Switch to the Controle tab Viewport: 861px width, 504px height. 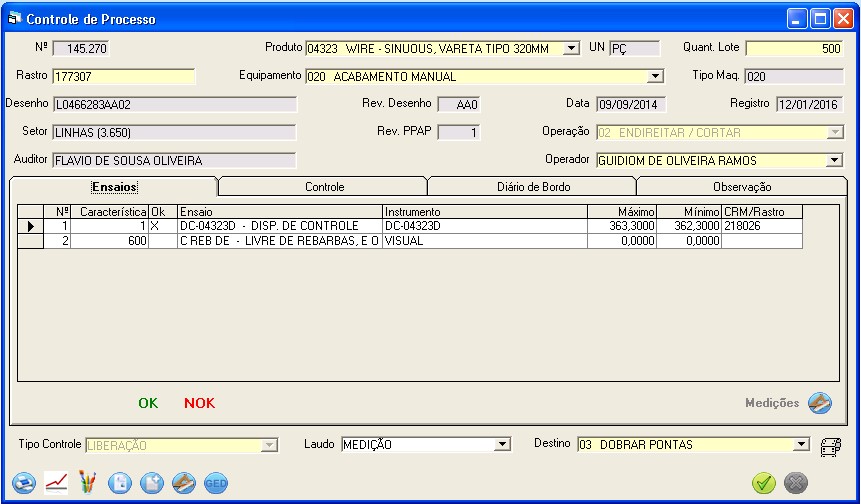coord(324,187)
